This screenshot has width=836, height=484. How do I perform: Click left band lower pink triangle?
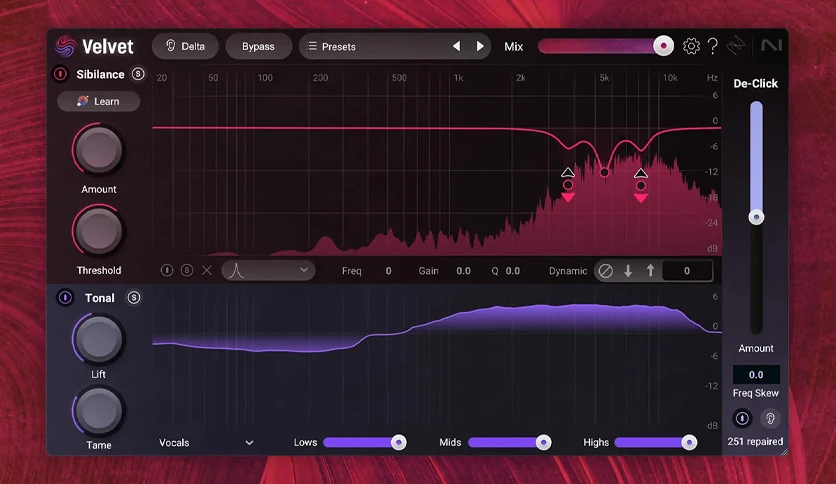click(x=568, y=197)
